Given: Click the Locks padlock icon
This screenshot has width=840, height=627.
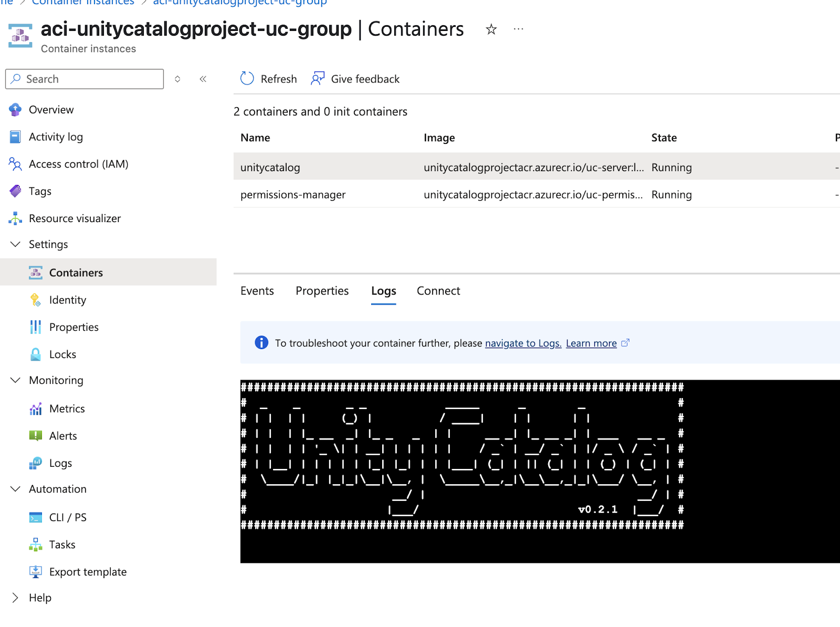Looking at the screenshot, I should pos(36,354).
